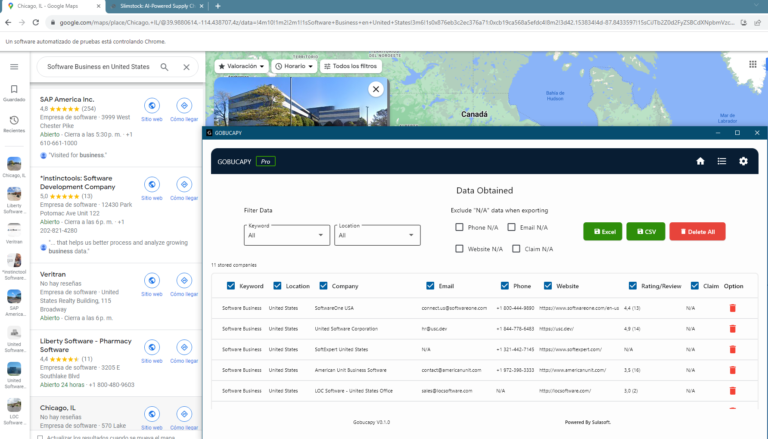The image size is (768, 439).
Task: Delete LOC Software row
Action: 733,390
